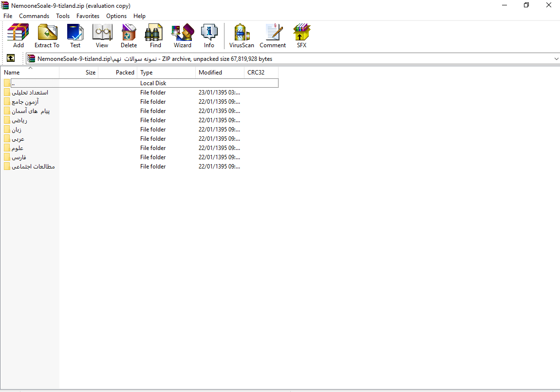Launch the Wizard tool
Image resolution: width=560 pixels, height=392 pixels.
tap(183, 36)
